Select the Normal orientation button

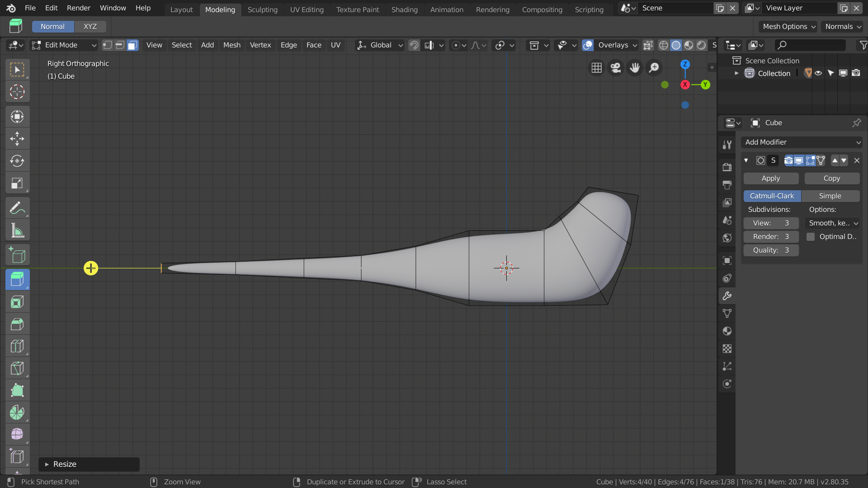point(53,27)
